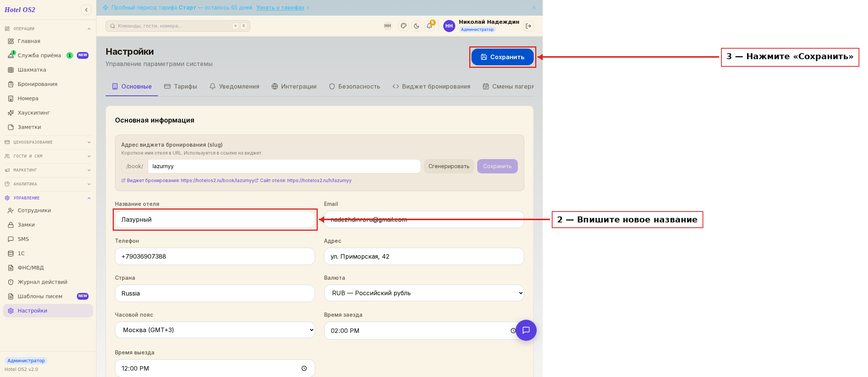Open Номера in the sidebar

(x=48, y=98)
